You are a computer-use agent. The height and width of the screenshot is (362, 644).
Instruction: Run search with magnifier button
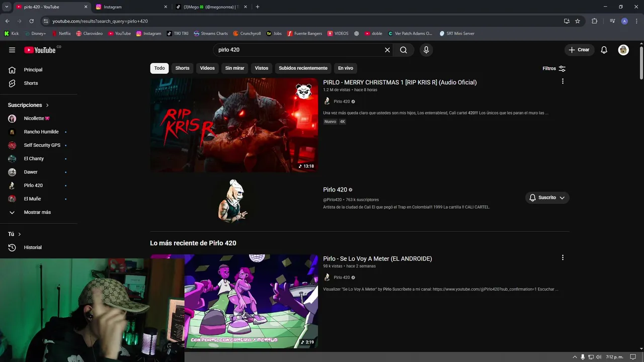404,50
